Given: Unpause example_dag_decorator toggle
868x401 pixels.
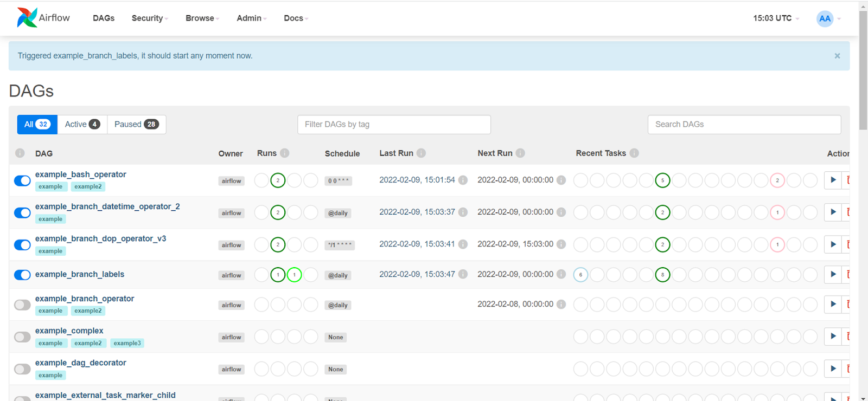Looking at the screenshot, I should [22, 369].
